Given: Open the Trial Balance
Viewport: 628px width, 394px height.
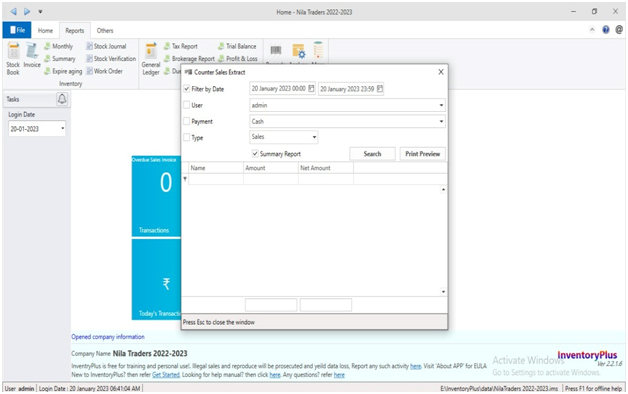Looking at the screenshot, I should (x=237, y=46).
